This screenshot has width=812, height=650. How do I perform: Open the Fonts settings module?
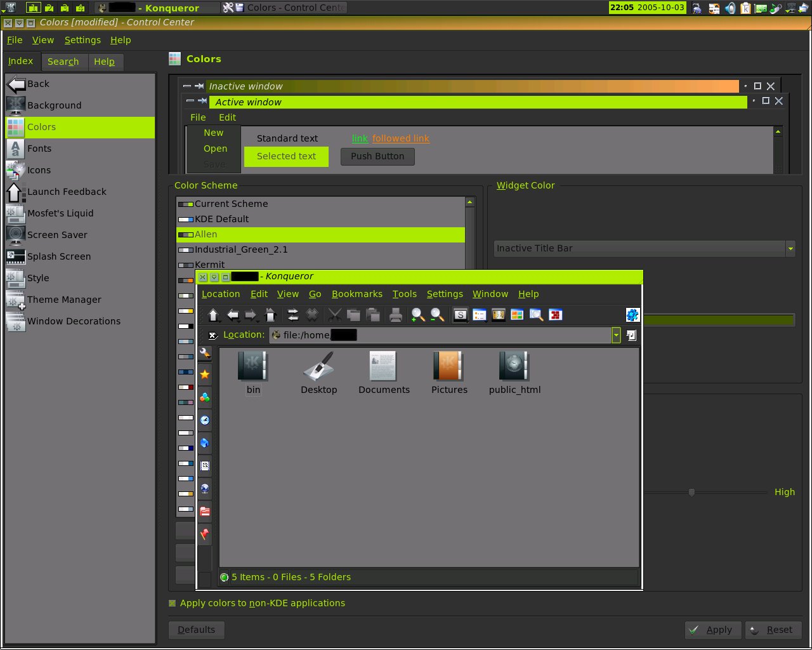80,149
